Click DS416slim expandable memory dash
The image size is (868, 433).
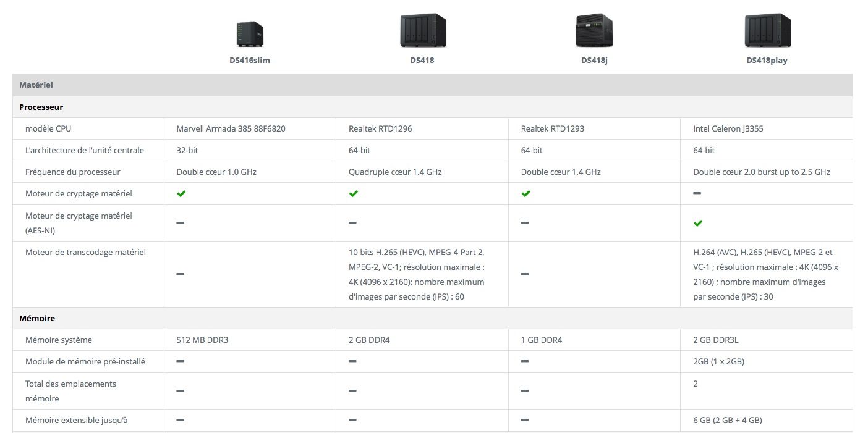[181, 420]
